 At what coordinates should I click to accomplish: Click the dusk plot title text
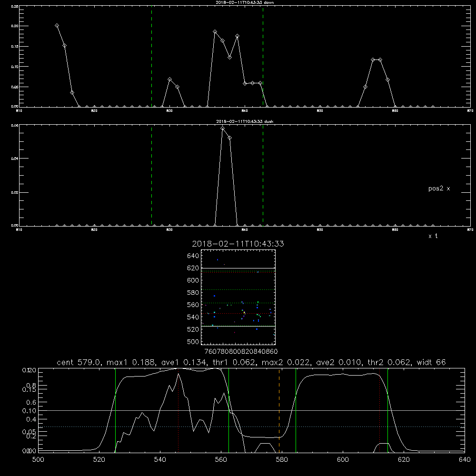pos(245,121)
